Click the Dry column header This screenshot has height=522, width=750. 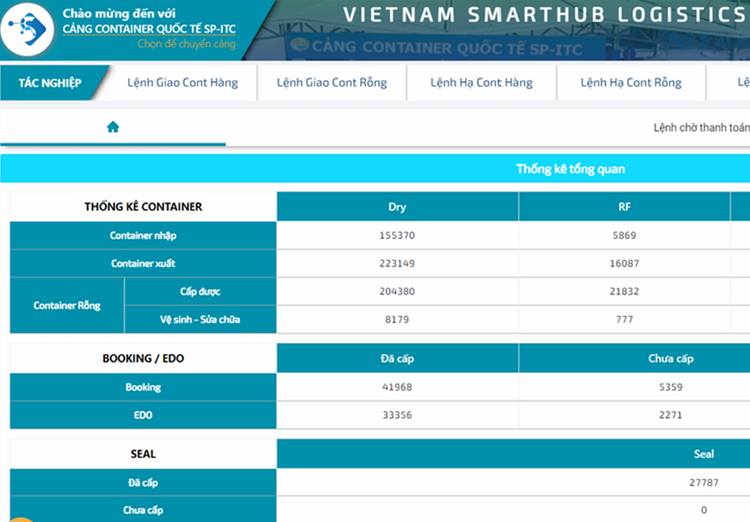coord(397,207)
